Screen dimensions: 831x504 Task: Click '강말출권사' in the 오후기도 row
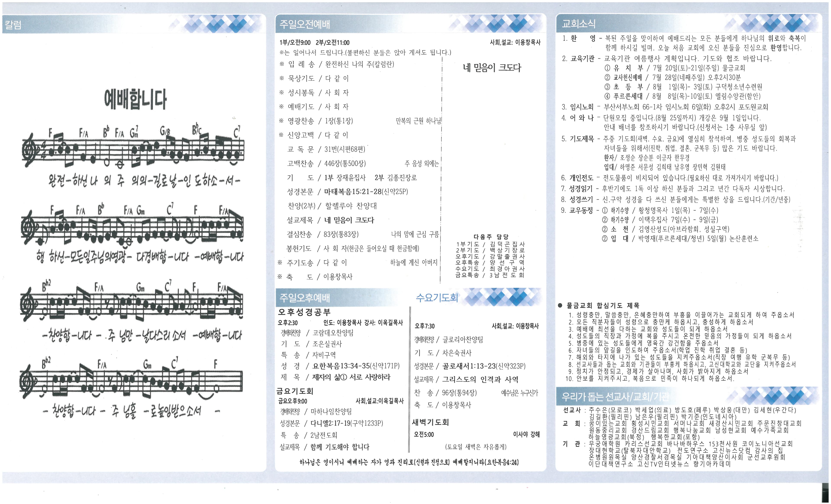click(507, 256)
